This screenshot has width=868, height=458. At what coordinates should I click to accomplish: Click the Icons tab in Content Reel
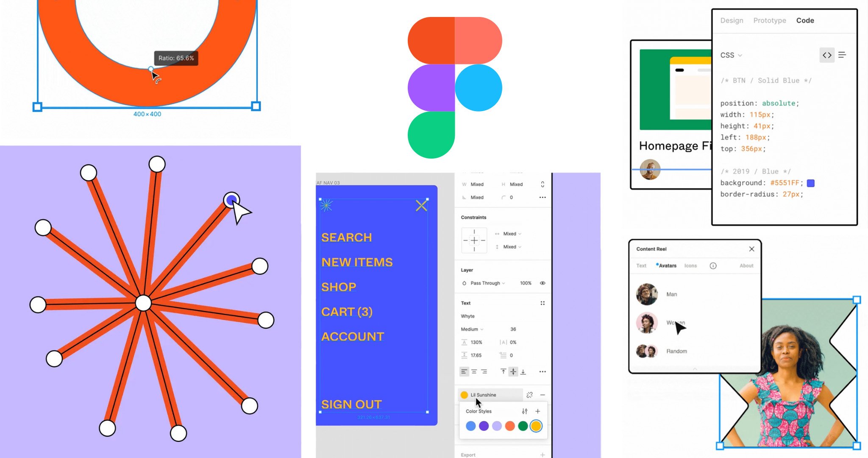690,265
